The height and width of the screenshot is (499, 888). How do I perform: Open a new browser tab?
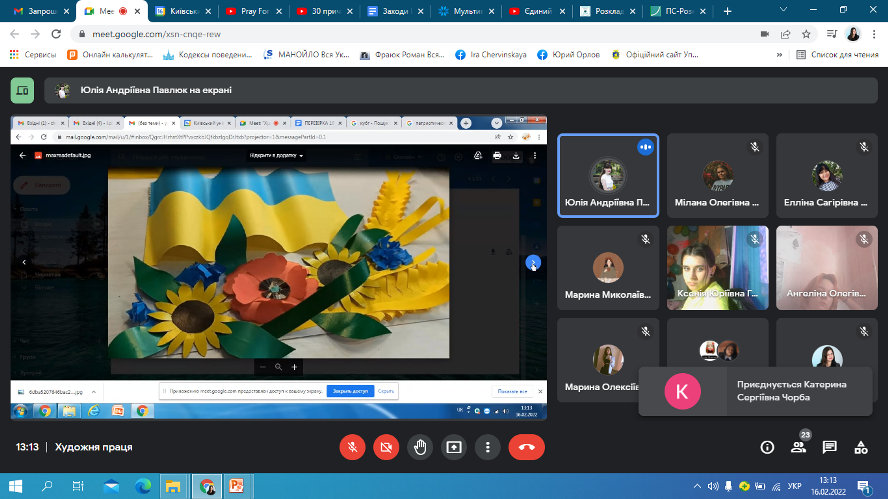726,11
